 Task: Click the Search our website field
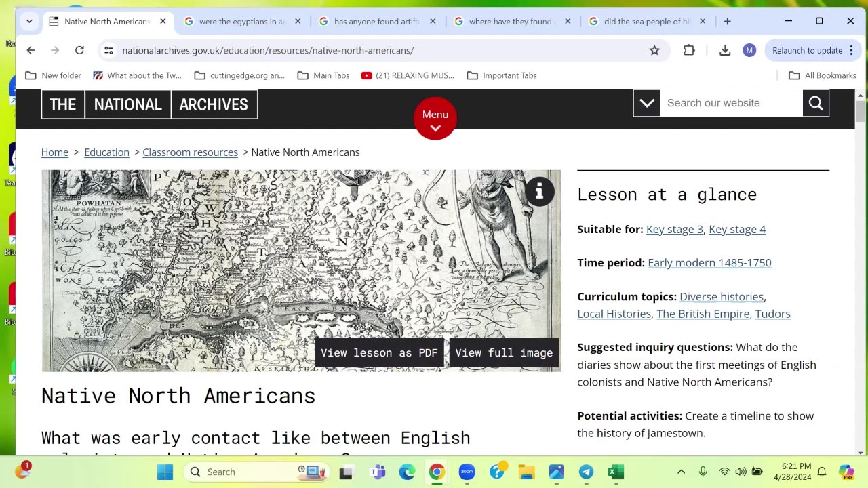coord(731,103)
